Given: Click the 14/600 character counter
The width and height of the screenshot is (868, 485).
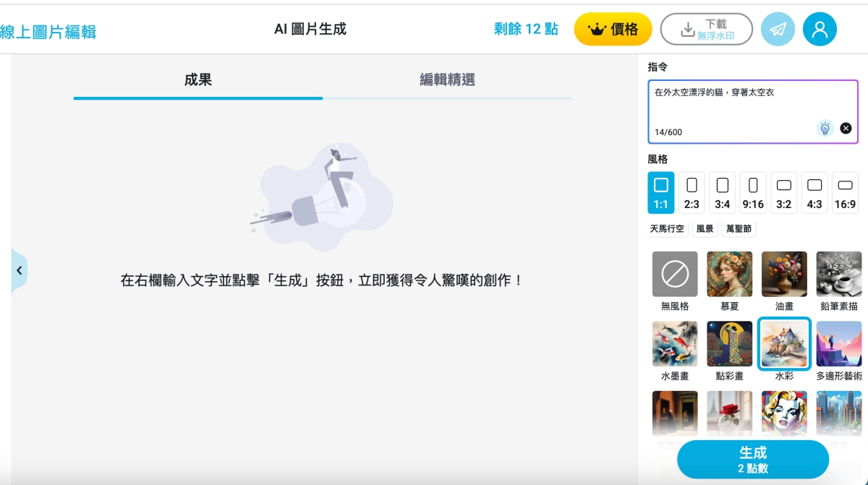Looking at the screenshot, I should (x=668, y=132).
